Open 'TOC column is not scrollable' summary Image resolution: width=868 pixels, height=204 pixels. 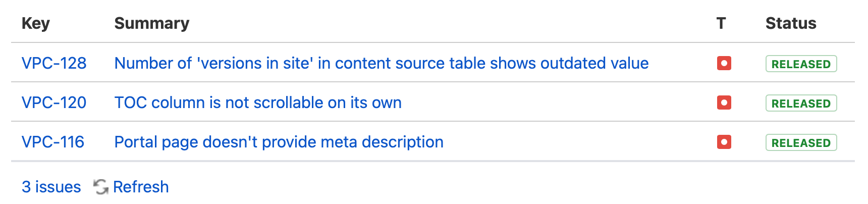tap(258, 103)
